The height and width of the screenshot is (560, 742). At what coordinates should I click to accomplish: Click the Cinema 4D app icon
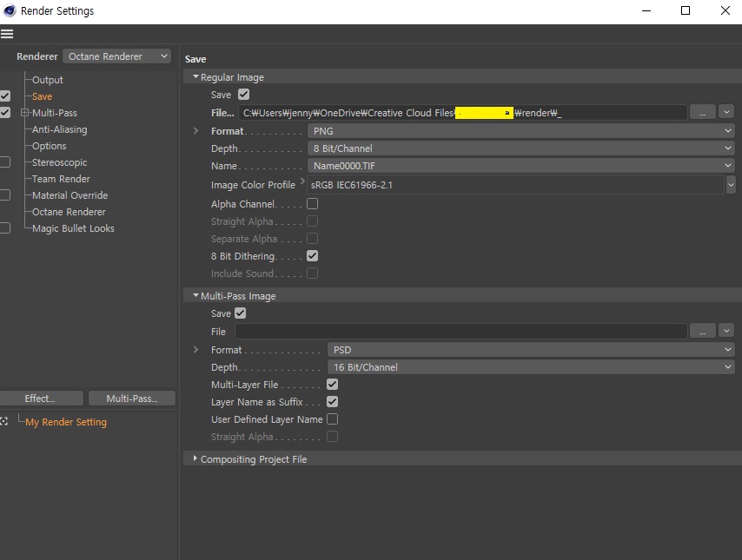pos(9,10)
